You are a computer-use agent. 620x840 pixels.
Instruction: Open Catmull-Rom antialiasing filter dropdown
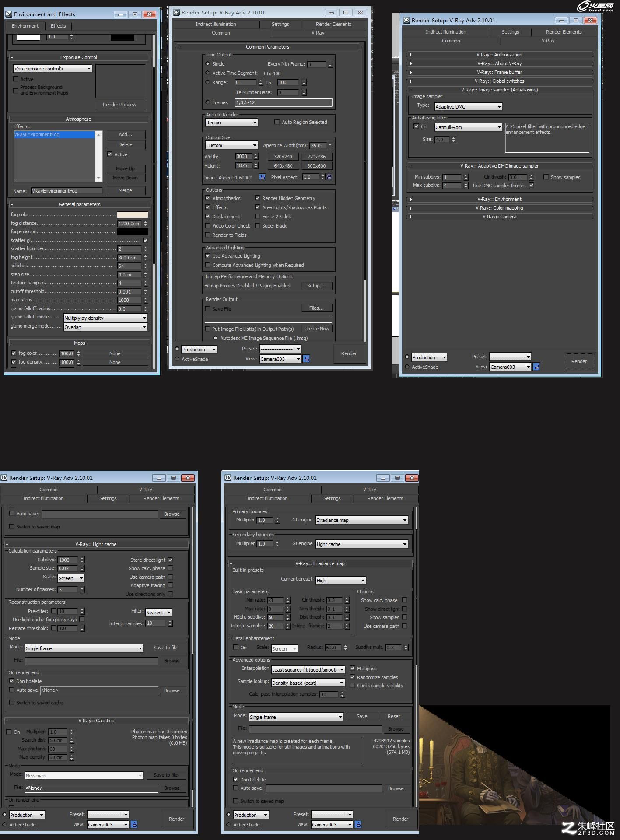tap(468, 127)
